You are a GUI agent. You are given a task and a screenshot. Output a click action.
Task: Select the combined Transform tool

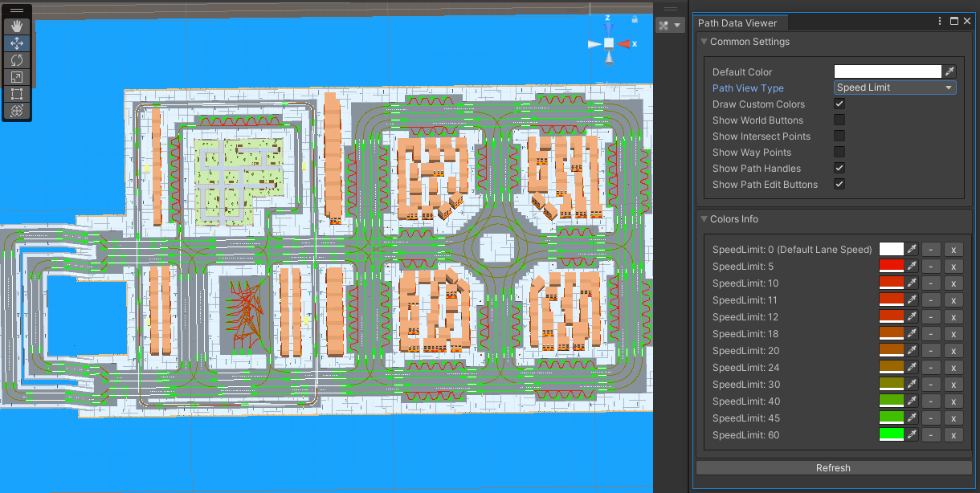click(17, 111)
